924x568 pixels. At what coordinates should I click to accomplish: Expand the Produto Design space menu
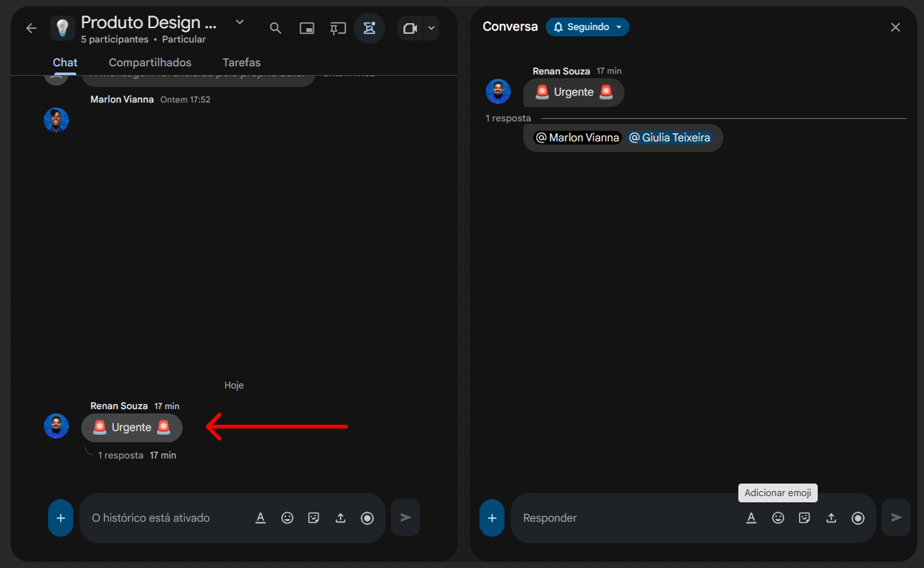(x=239, y=23)
